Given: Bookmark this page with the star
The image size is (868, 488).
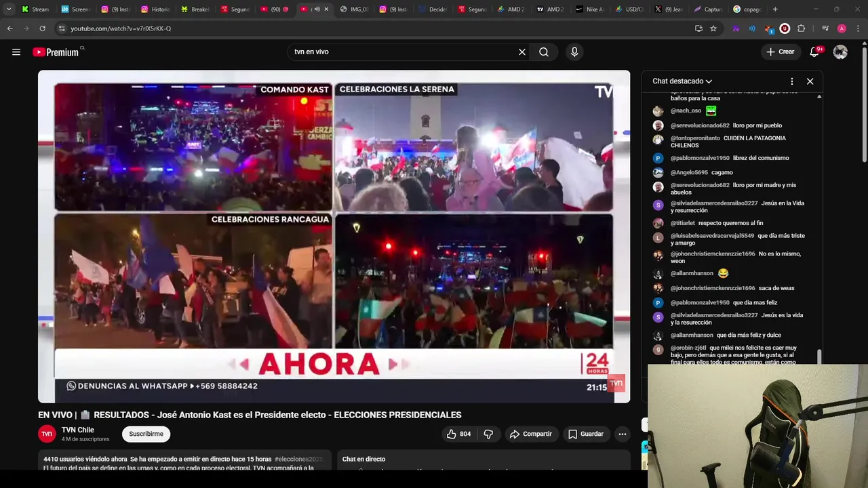Looking at the screenshot, I should (x=713, y=28).
